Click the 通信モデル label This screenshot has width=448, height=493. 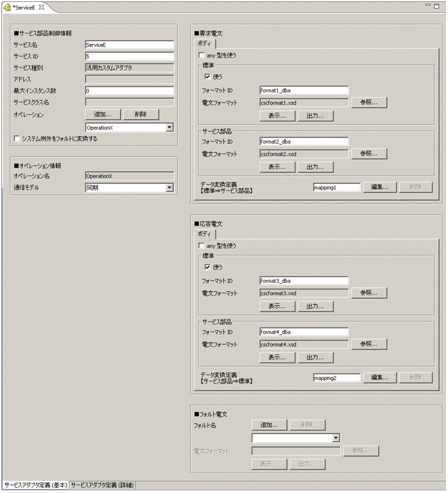click(x=26, y=187)
